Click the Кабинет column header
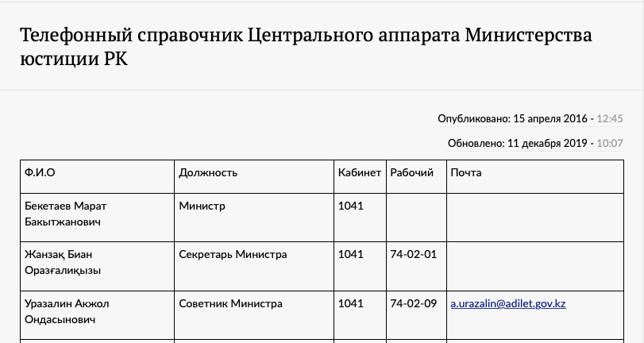Screen dimensions: 644x343 click(360, 172)
